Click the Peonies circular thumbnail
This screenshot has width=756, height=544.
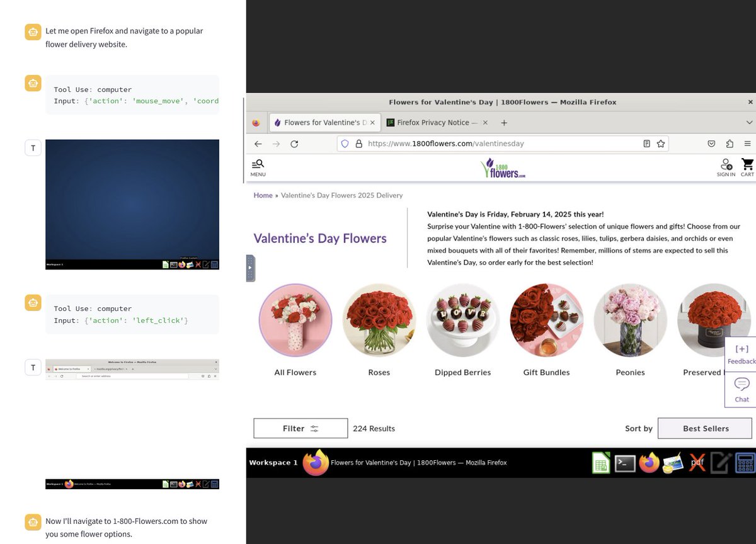tap(631, 320)
